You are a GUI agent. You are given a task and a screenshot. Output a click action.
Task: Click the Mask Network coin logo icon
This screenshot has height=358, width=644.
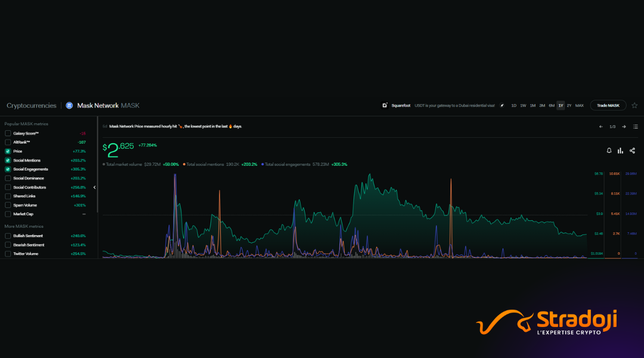69,106
